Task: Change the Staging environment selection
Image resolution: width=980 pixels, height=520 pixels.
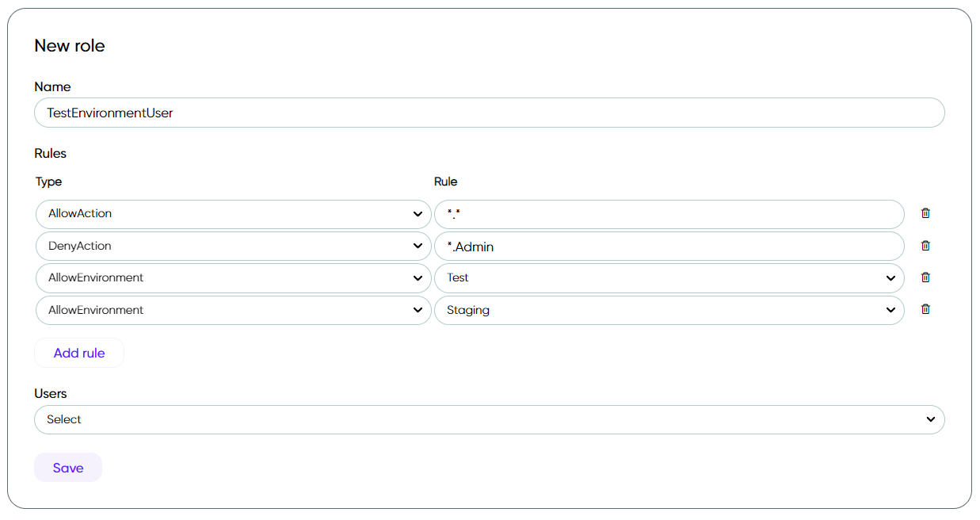Action: tap(669, 310)
